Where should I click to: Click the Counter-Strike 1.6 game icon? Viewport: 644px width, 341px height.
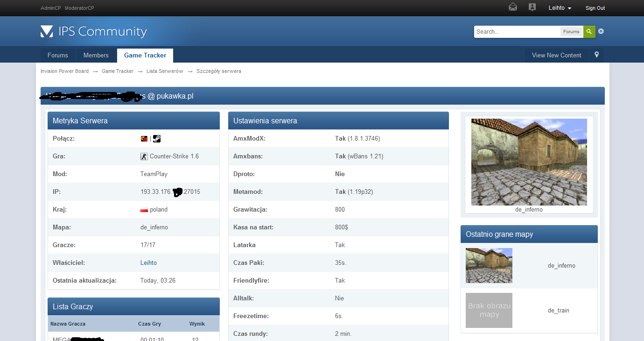[144, 156]
